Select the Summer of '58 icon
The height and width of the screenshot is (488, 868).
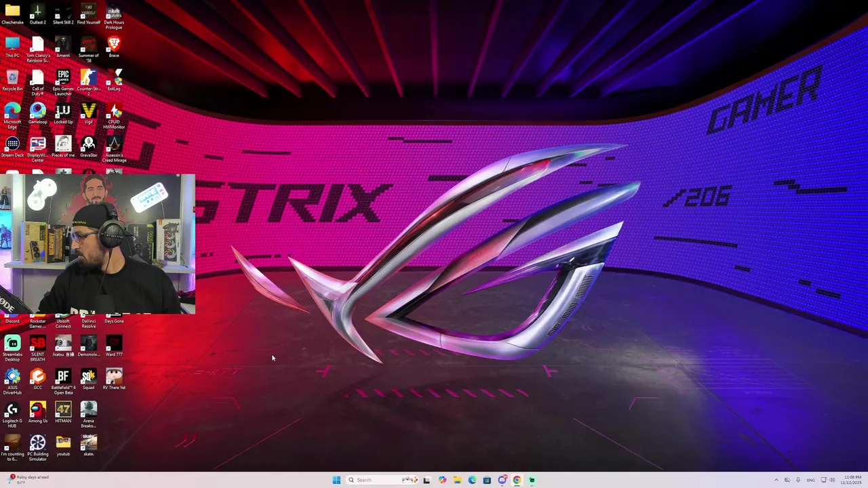pyautogui.click(x=88, y=49)
